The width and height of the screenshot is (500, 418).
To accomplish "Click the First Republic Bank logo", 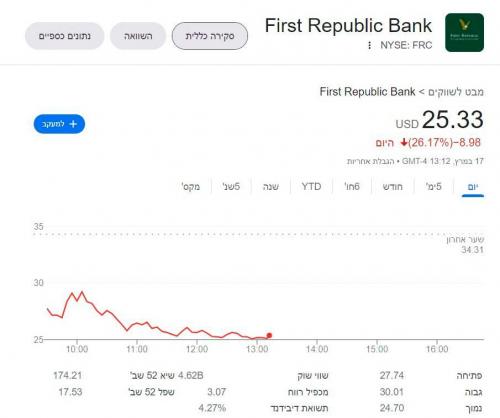I will (x=464, y=33).
